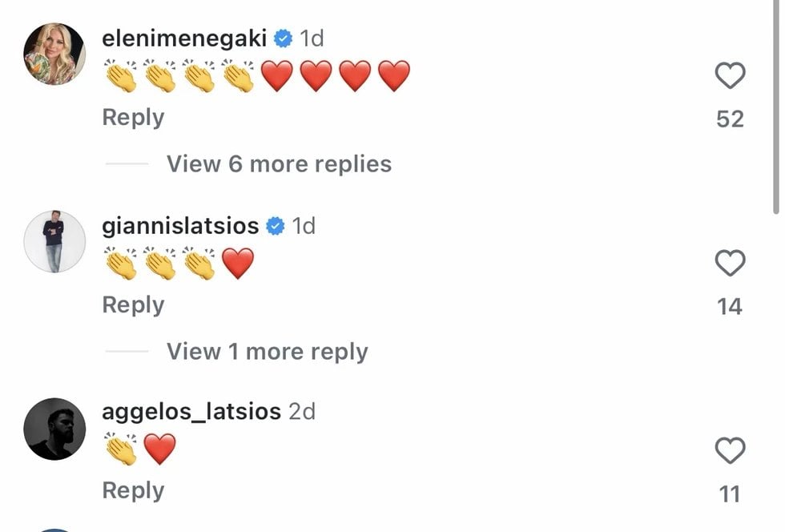View the 52 likes count on elenimenegaki's comment
This screenshot has height=532, width=785.
[x=730, y=119]
